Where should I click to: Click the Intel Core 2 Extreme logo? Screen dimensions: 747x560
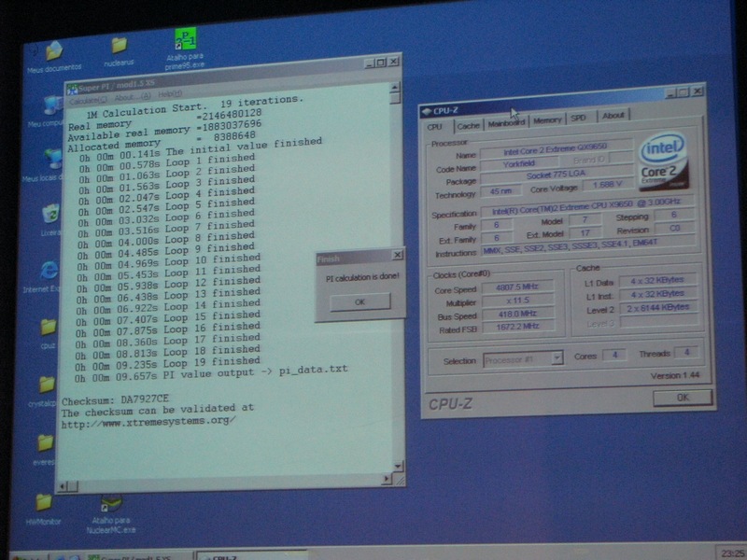pos(663,161)
